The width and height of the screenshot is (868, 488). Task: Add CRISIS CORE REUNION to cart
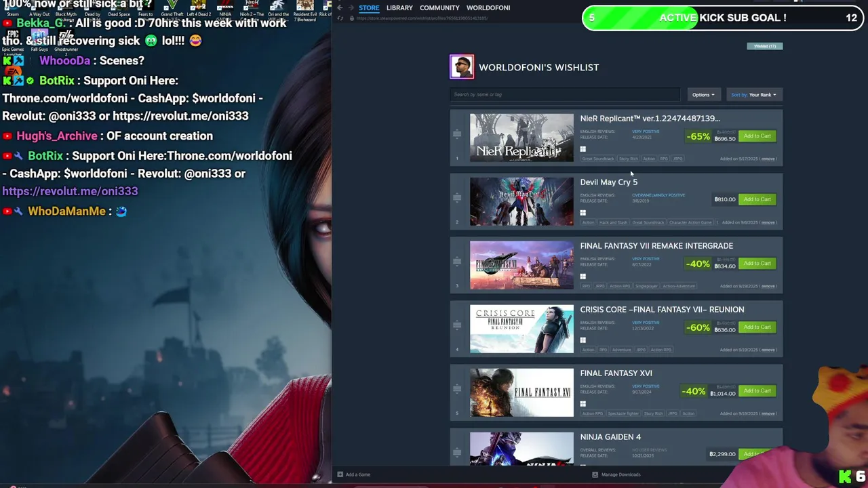point(757,327)
